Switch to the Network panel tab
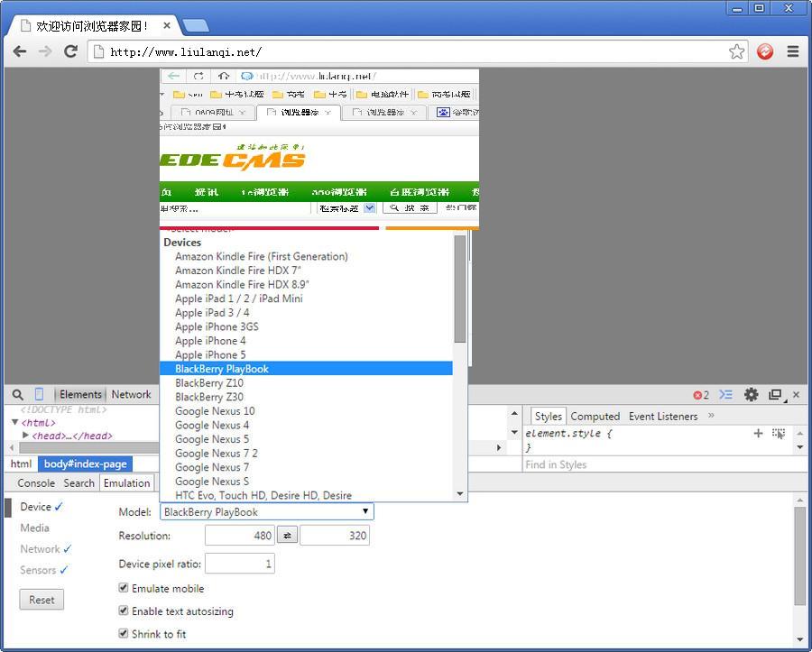 131,395
